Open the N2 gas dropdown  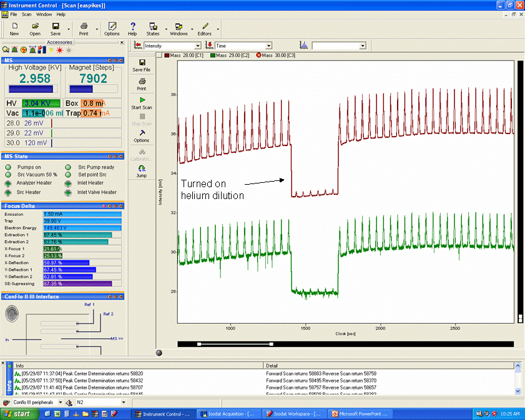click(124, 403)
